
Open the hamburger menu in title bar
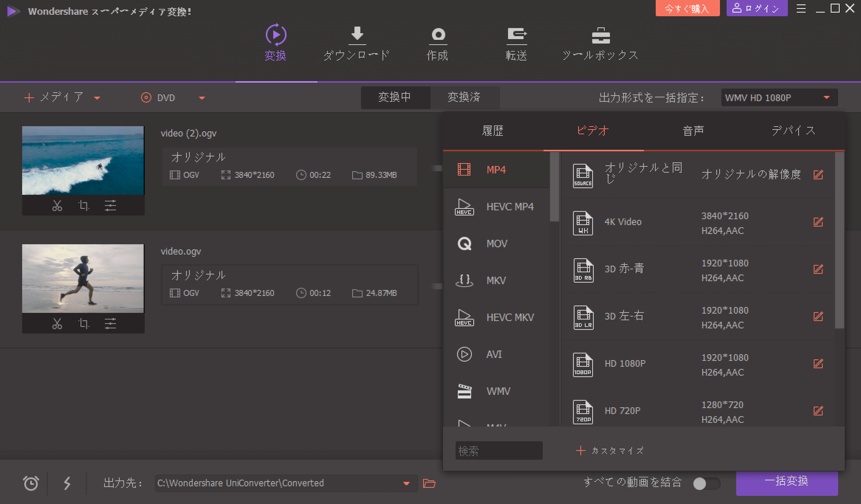point(801,8)
